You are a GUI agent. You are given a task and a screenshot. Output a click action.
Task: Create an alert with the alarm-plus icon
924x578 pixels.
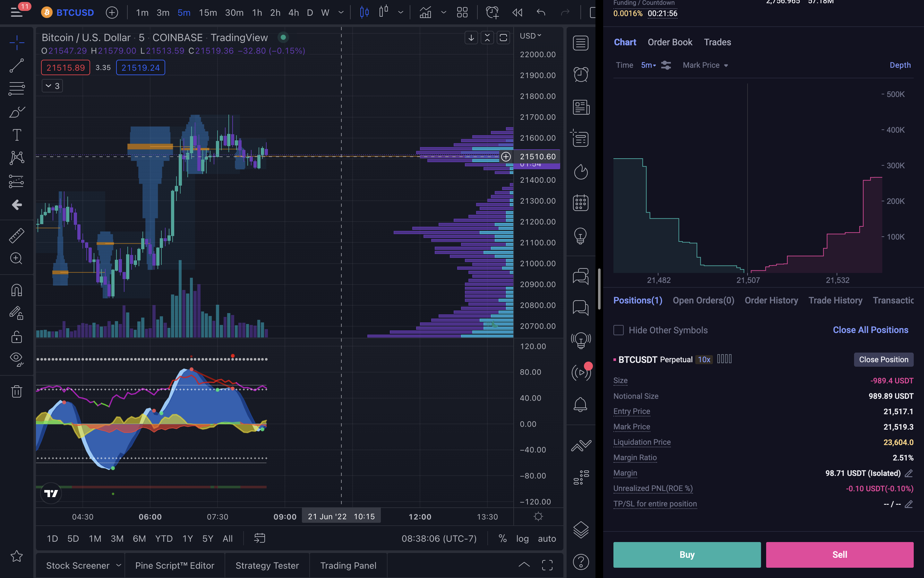492,13
